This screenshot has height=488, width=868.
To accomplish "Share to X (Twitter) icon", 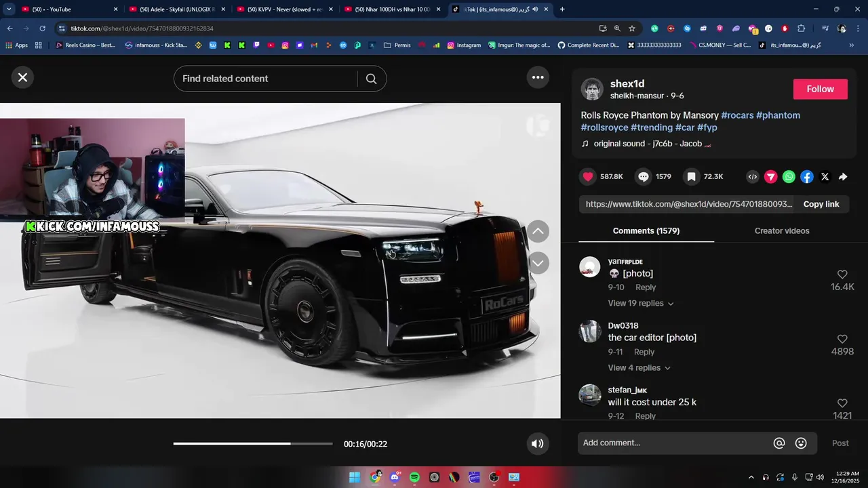I will 825,177.
